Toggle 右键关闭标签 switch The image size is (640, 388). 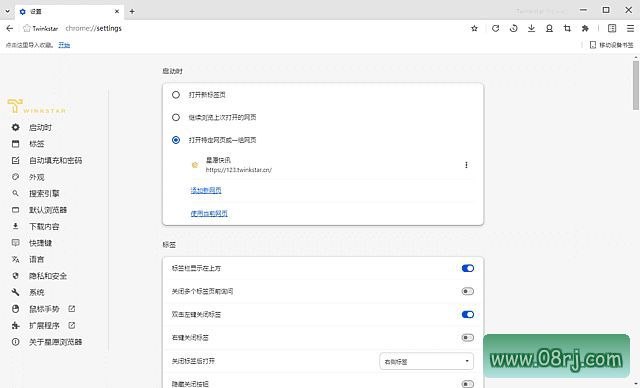(467, 337)
